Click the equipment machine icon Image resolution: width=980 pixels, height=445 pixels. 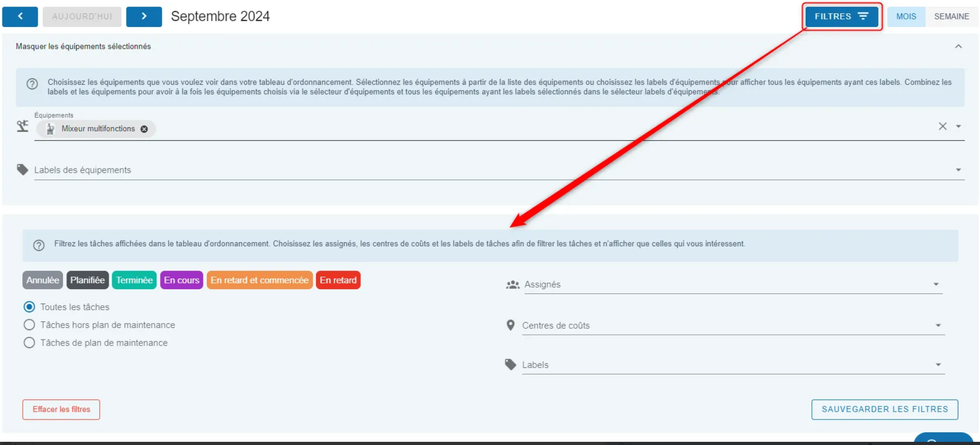pyautogui.click(x=22, y=126)
